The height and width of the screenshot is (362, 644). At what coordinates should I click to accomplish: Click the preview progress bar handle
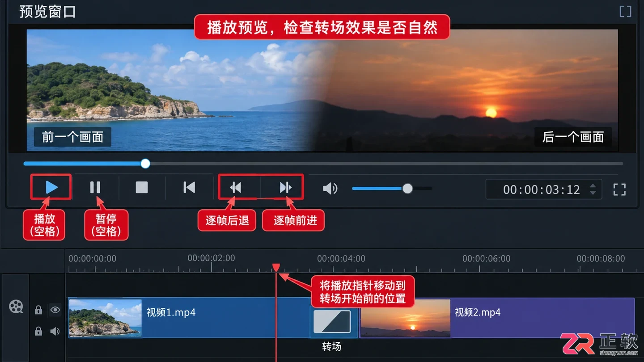point(145,164)
